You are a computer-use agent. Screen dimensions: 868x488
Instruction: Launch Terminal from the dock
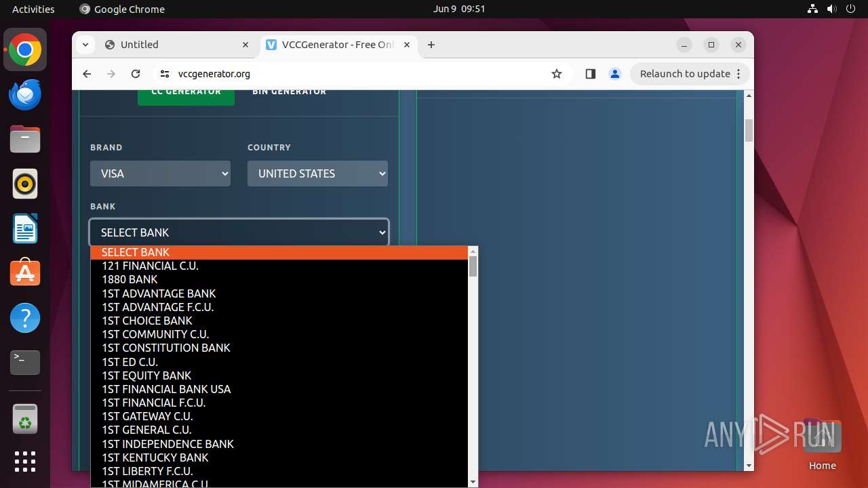(x=25, y=363)
